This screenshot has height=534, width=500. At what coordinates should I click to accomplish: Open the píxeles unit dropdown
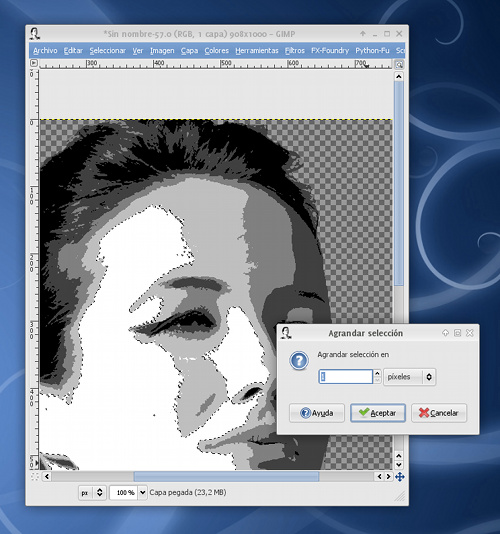click(409, 377)
